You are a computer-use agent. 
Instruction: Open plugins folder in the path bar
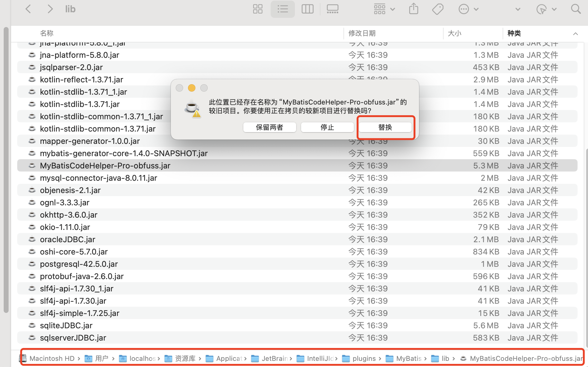(x=359, y=358)
